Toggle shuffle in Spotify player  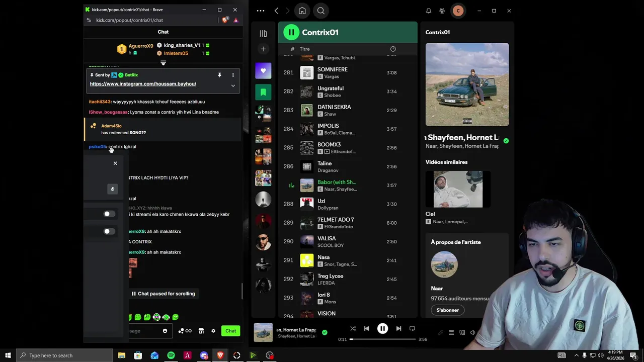coord(353,328)
